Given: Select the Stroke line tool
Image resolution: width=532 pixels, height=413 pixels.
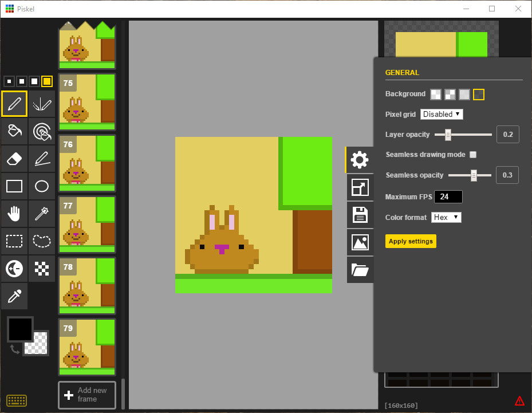Looking at the screenshot, I should 42,159.
